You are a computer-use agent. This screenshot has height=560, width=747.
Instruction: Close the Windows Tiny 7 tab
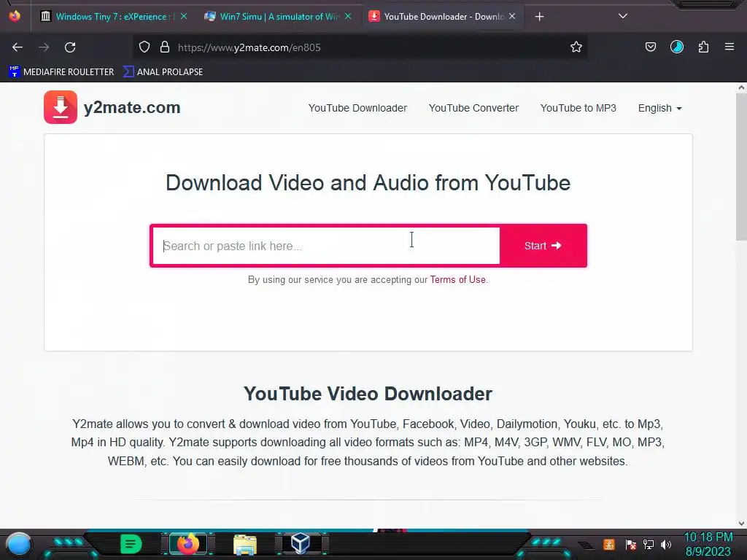pos(183,16)
